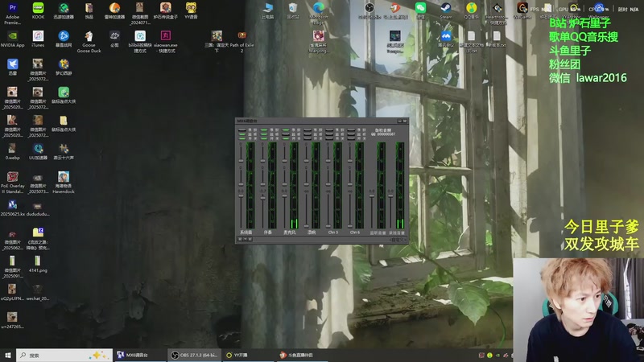Open Microsoft Edge desktop icon

click(319, 13)
